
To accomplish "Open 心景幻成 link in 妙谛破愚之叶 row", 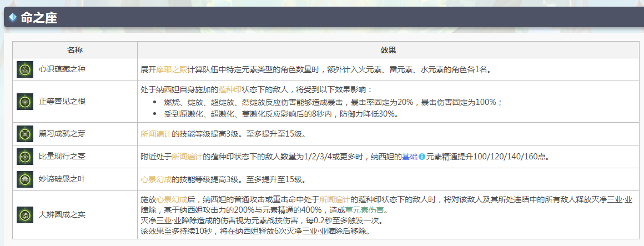I will point(156,180).
